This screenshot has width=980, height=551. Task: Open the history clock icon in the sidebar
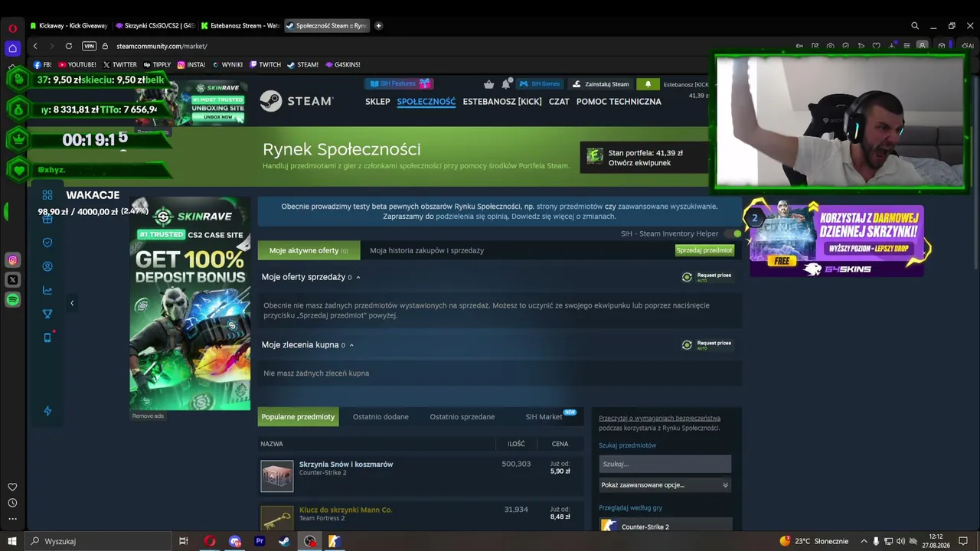(x=12, y=503)
